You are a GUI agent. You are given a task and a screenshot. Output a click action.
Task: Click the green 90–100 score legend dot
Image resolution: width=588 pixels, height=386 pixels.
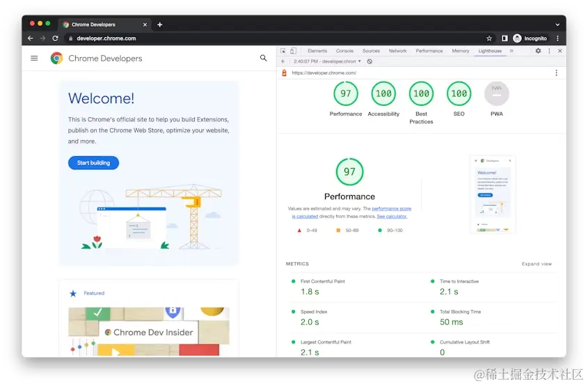[380, 231]
